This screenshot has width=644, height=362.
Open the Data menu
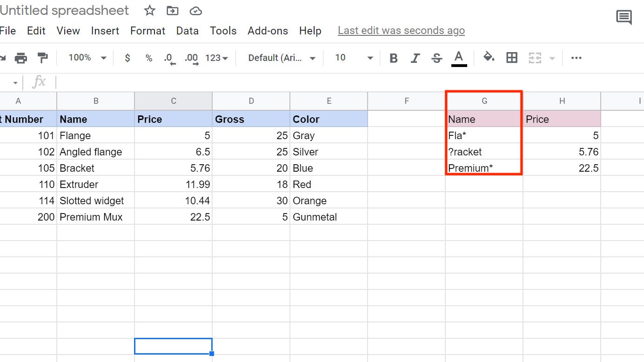(x=188, y=31)
